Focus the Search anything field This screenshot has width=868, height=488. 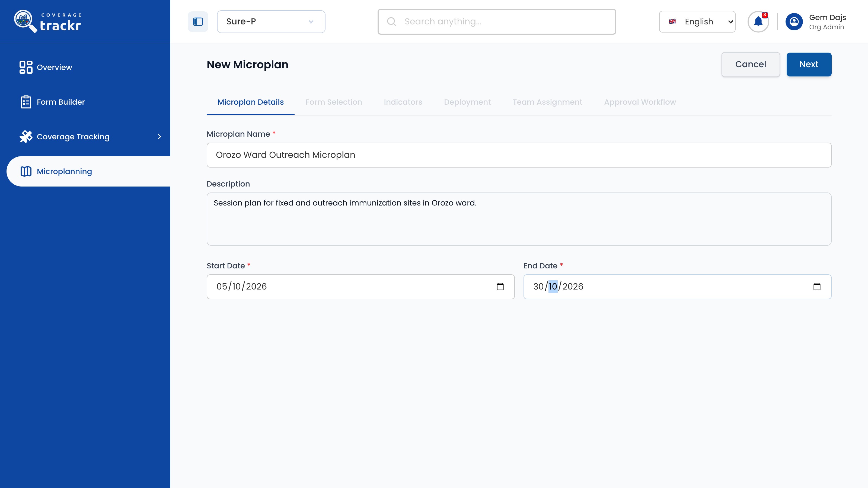497,22
